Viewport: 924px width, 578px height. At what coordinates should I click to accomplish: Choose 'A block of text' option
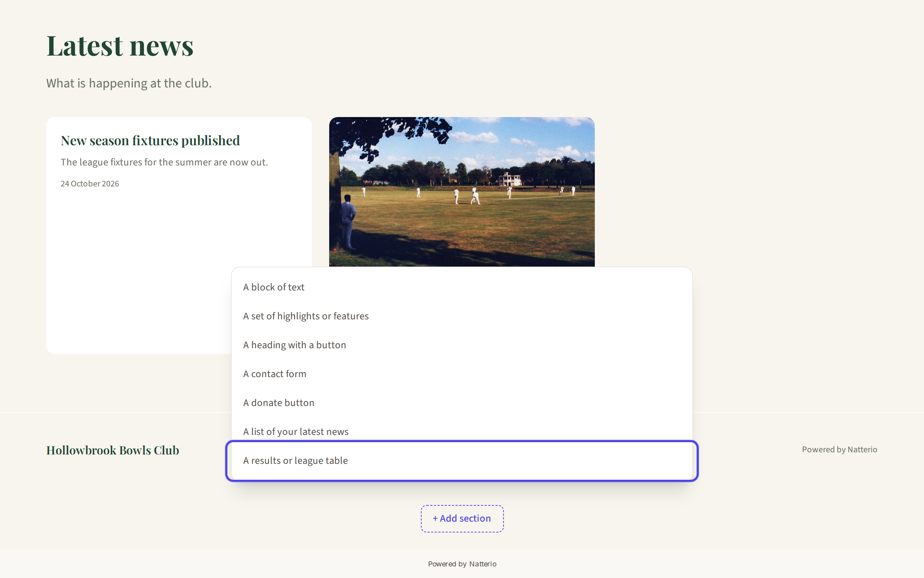coord(462,287)
